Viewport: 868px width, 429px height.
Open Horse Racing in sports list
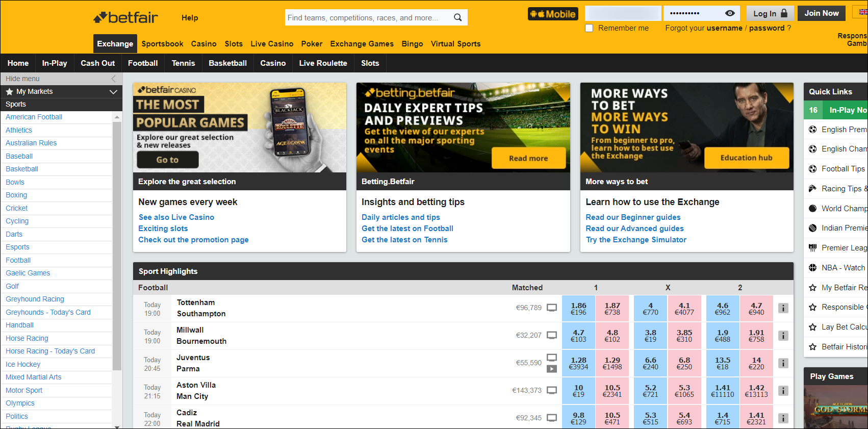27,338
